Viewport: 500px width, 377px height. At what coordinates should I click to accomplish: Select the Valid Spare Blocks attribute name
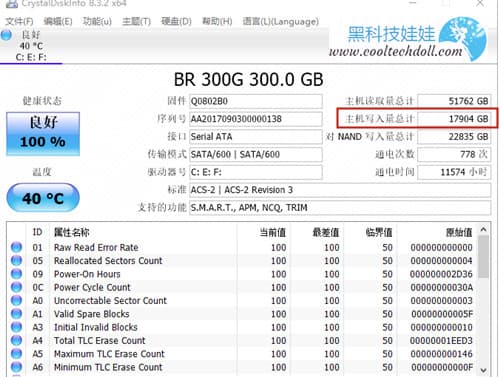tap(91, 314)
